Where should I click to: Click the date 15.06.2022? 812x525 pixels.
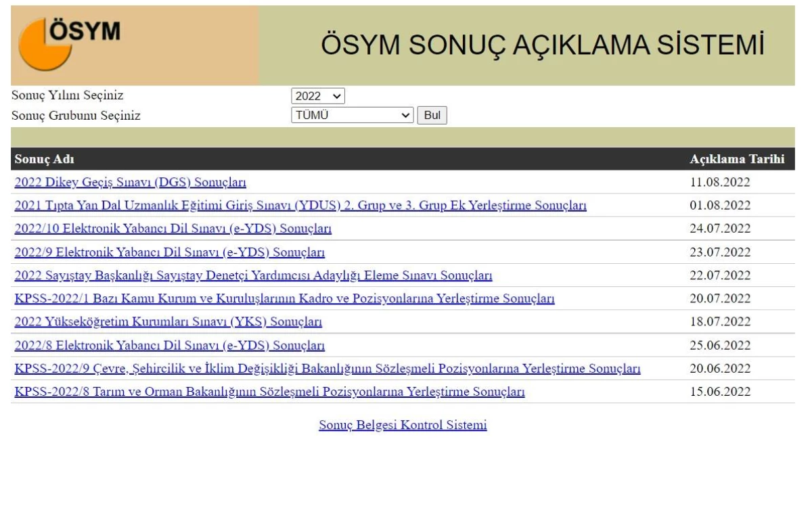pyautogui.click(x=720, y=392)
